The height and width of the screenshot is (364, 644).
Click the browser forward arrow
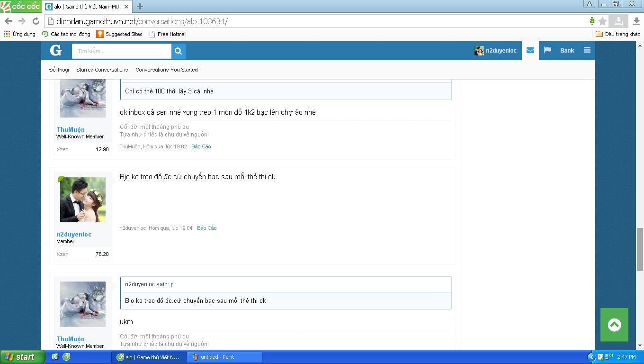[x=22, y=21]
